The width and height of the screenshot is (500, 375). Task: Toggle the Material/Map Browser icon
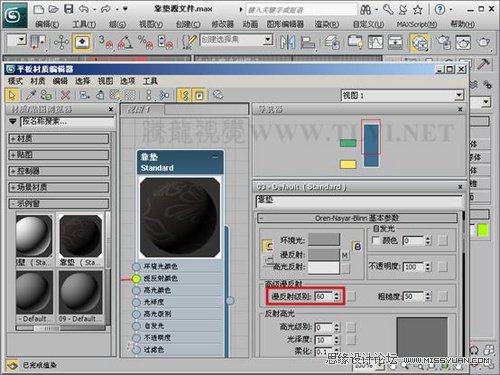[x=184, y=95]
